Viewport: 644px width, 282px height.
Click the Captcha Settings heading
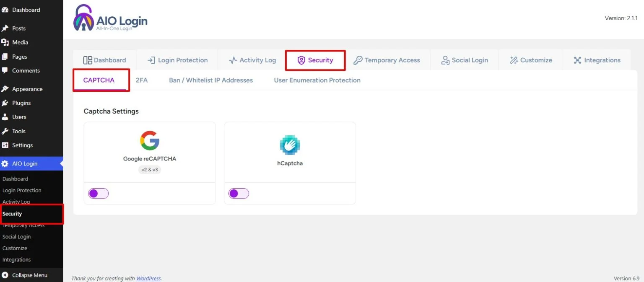[x=111, y=111]
